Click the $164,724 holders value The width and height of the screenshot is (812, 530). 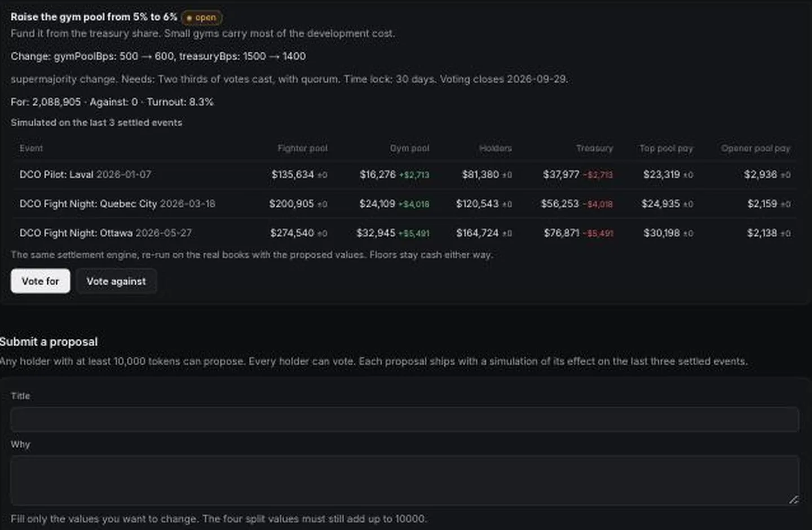[478, 233]
